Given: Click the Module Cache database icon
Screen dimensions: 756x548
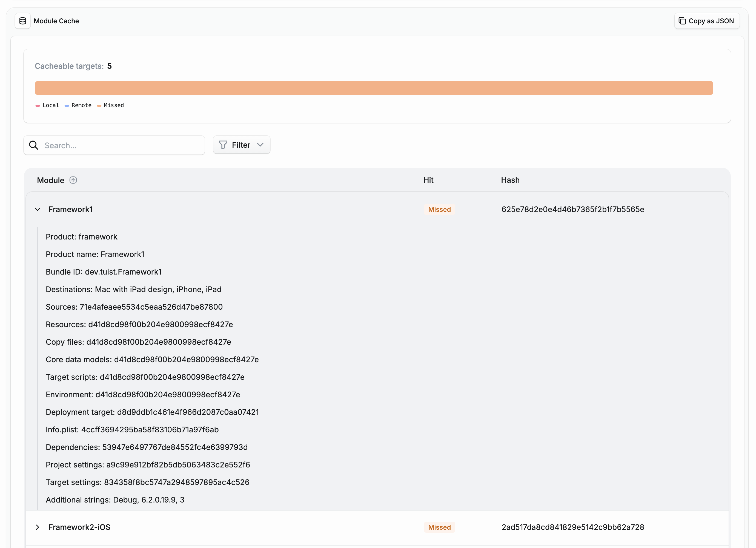Looking at the screenshot, I should (22, 21).
